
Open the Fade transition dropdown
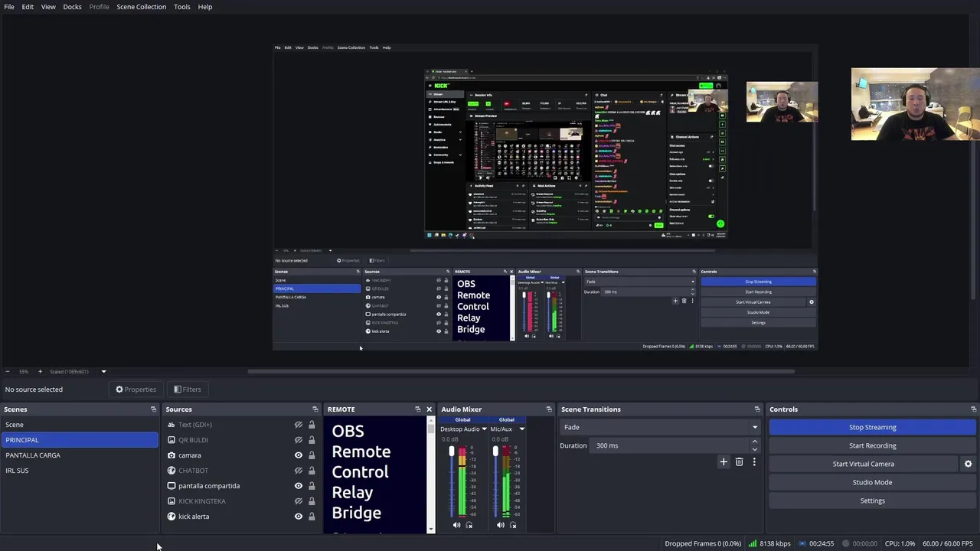tap(660, 427)
